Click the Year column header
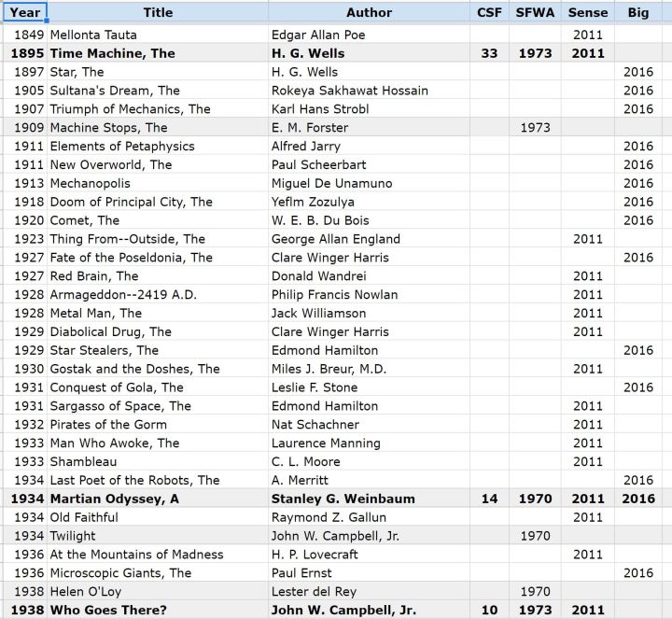 pos(24,13)
